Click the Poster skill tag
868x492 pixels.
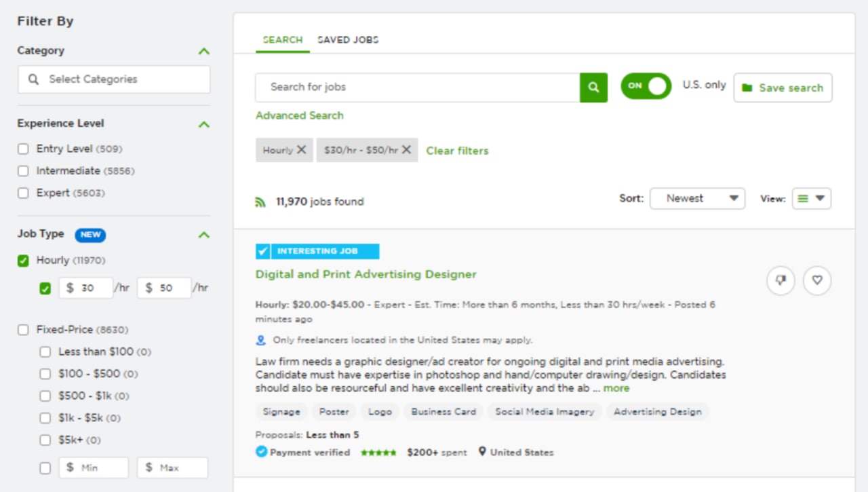tap(334, 412)
